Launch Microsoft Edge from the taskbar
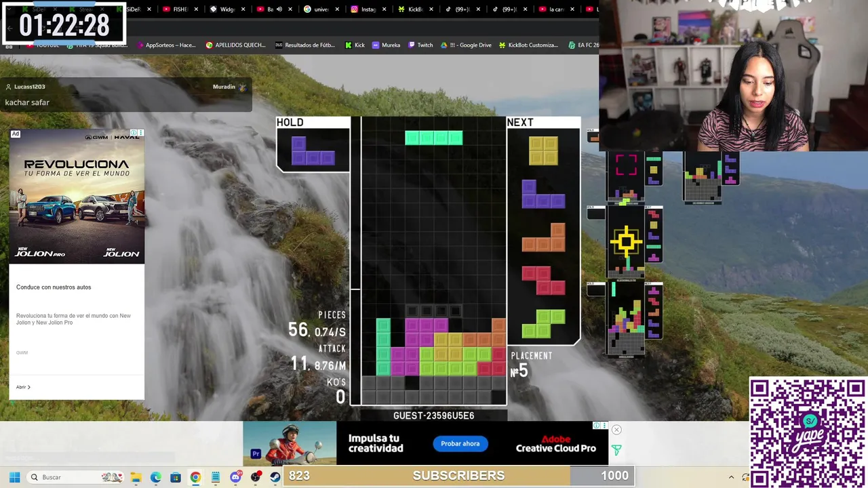The image size is (868, 488). 155,477
